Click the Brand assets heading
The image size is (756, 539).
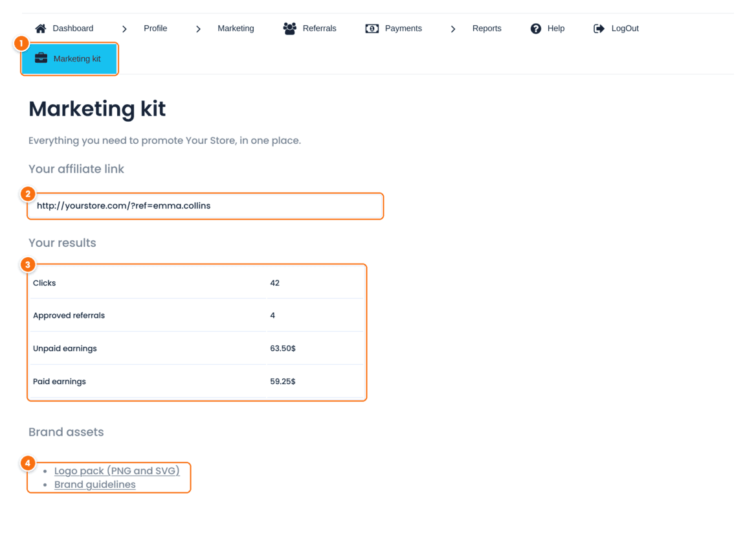click(x=66, y=432)
